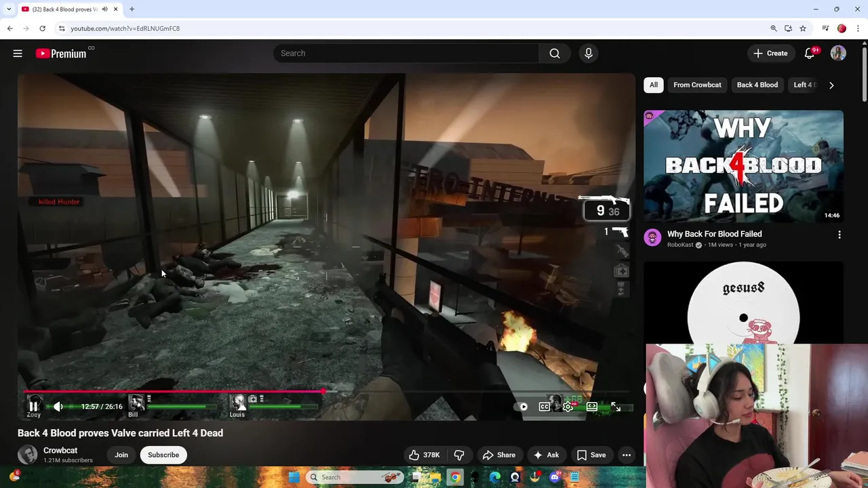Save video to a playlist
Viewport: 868px width, 488px height.
coord(591,455)
